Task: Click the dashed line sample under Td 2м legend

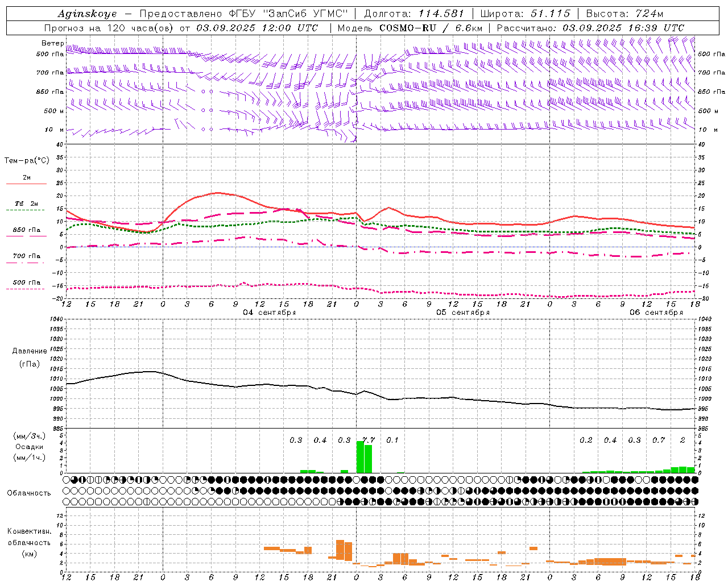Action: pos(26,210)
